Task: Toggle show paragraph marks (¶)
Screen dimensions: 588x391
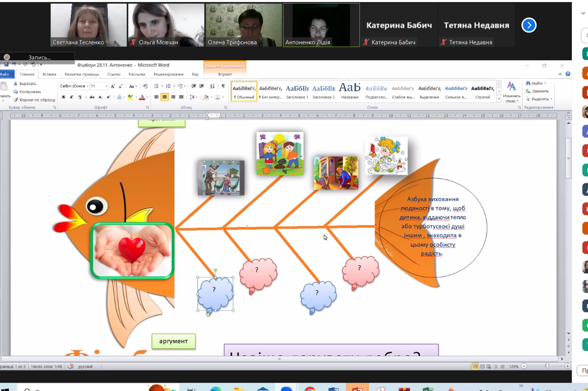Action: pyautogui.click(x=223, y=86)
